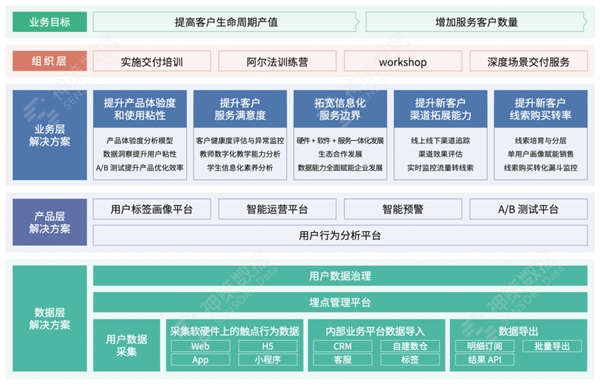The height and width of the screenshot is (385, 600).
Task: Click heading 内部业务平台数据导入
Action: pyautogui.click(x=375, y=331)
